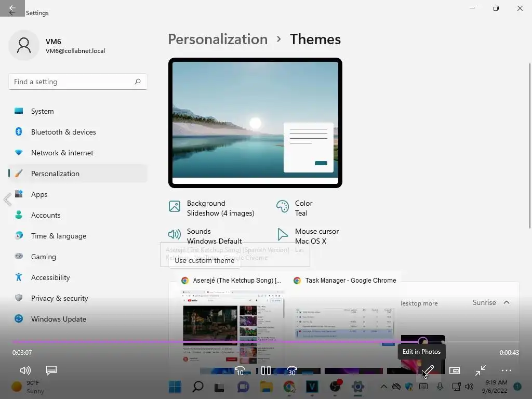Screen dimensions: 532x399
Task: Skip back 10 seconds
Action: tap(240, 370)
